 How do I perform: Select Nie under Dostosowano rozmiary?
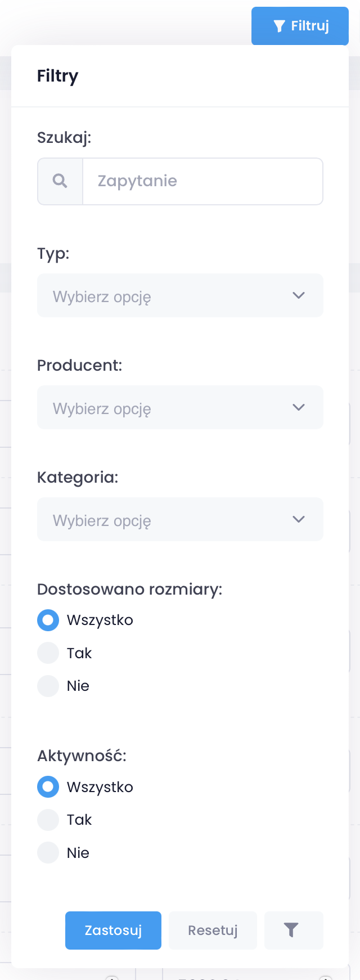(x=48, y=686)
